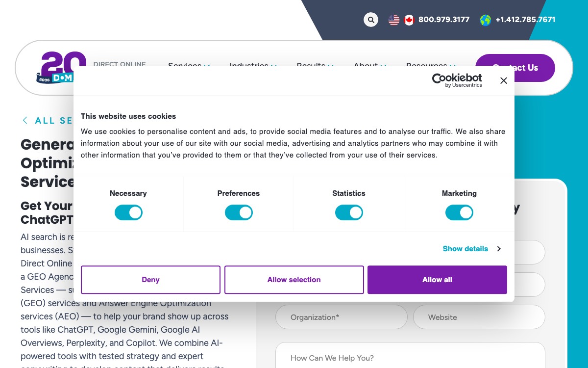Expand Show details for cookies
Image resolution: width=588 pixels, height=368 pixels.
tap(472, 249)
